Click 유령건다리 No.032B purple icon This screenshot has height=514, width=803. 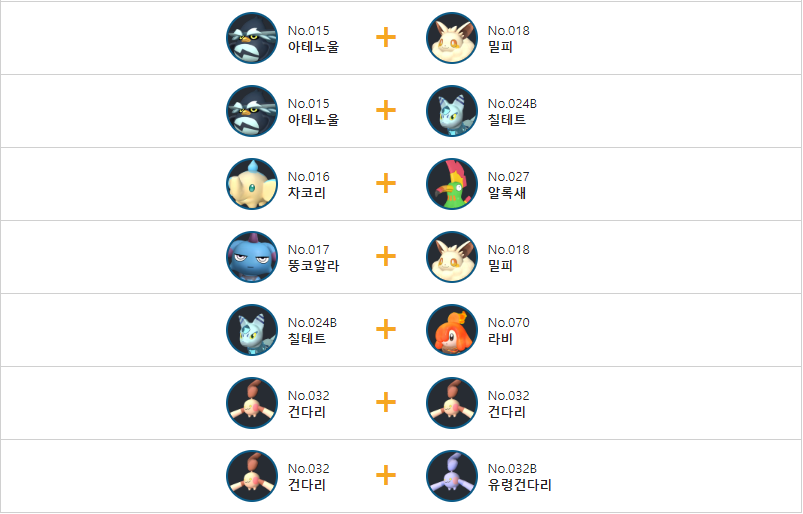452,476
